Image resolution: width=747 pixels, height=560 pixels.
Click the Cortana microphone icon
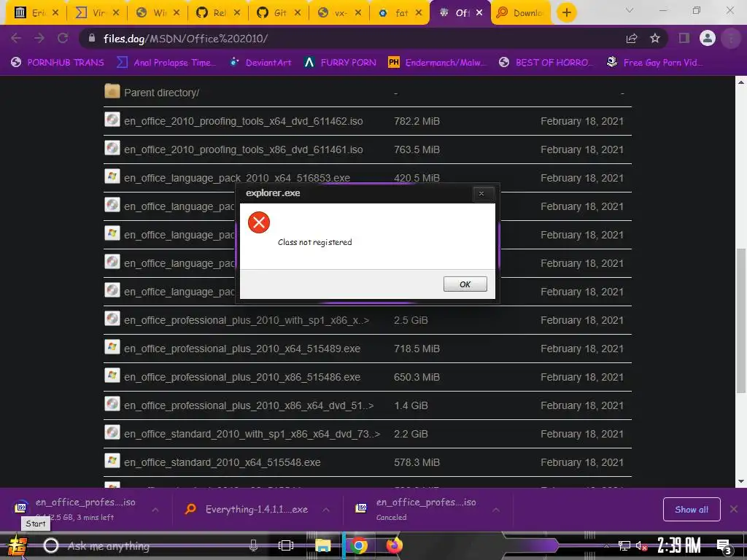pyautogui.click(x=253, y=545)
